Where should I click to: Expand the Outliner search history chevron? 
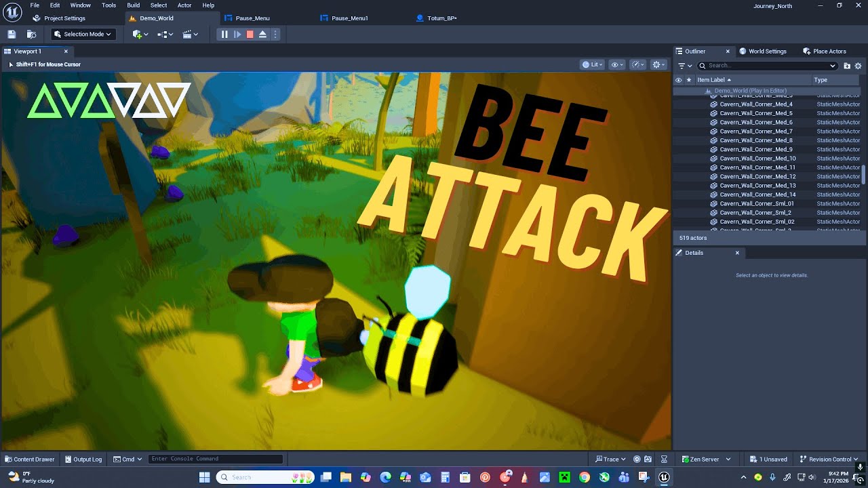(x=833, y=66)
